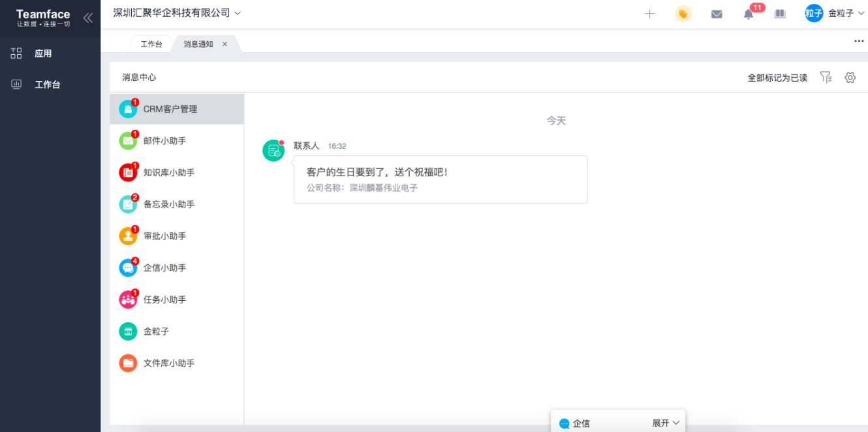Viewport: 868px width, 432px height.
Task: Click the plus add icon in header
Action: (x=649, y=14)
